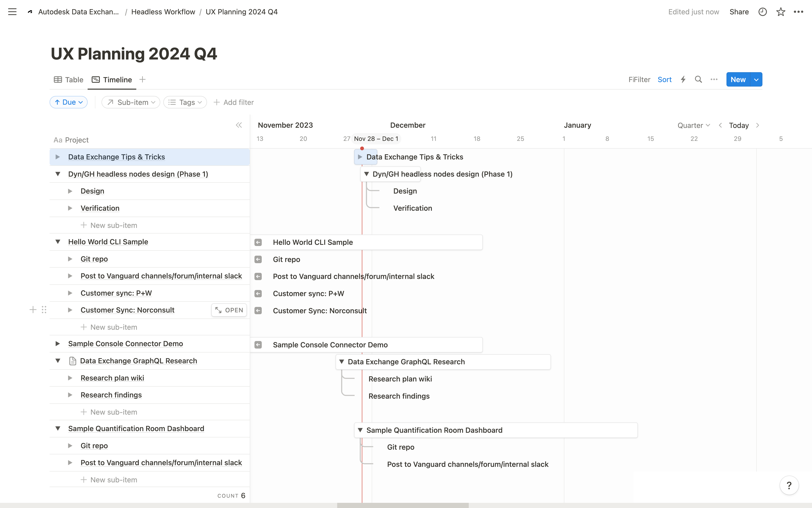Click the Dyn/GH headless nodes design (Phase 1) timeline bar title
Image resolution: width=812 pixels, height=508 pixels.
443,174
